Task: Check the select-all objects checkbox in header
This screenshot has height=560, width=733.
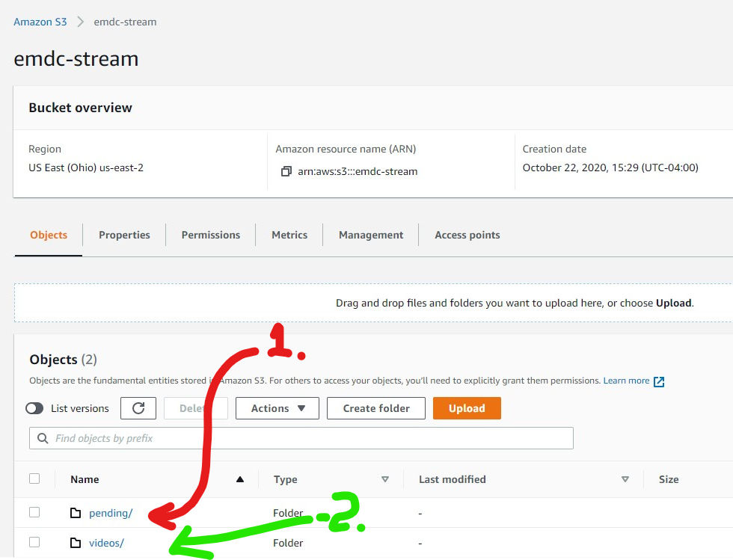Action: 34,479
